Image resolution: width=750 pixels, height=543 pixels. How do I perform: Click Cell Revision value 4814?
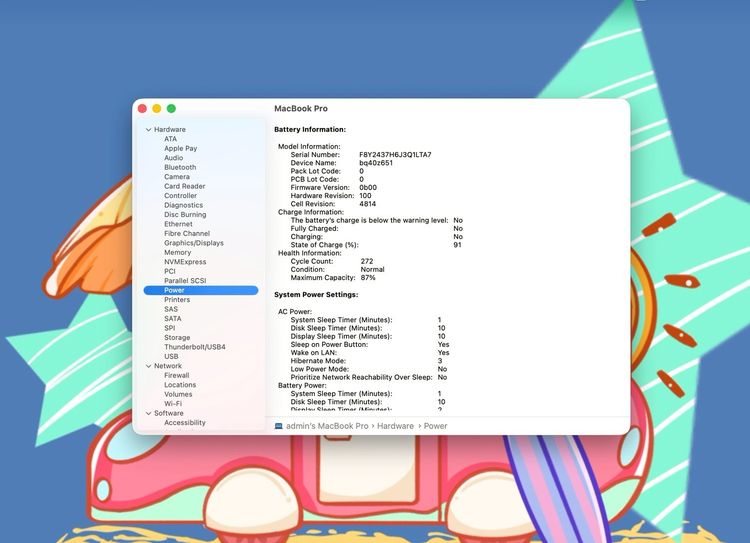click(x=367, y=204)
